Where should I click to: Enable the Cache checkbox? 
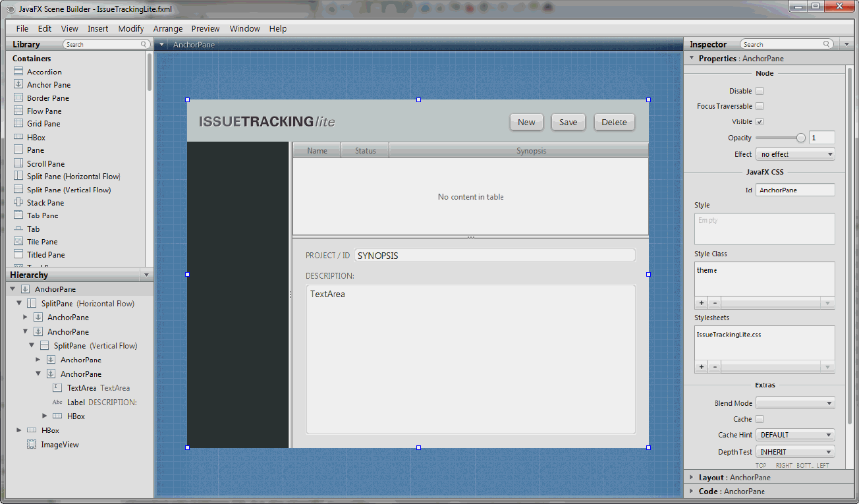coord(759,418)
